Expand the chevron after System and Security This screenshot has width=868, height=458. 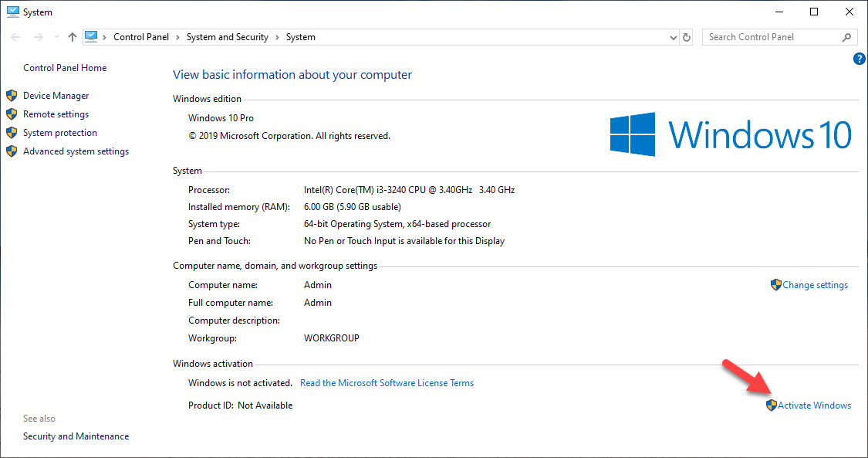pos(279,36)
